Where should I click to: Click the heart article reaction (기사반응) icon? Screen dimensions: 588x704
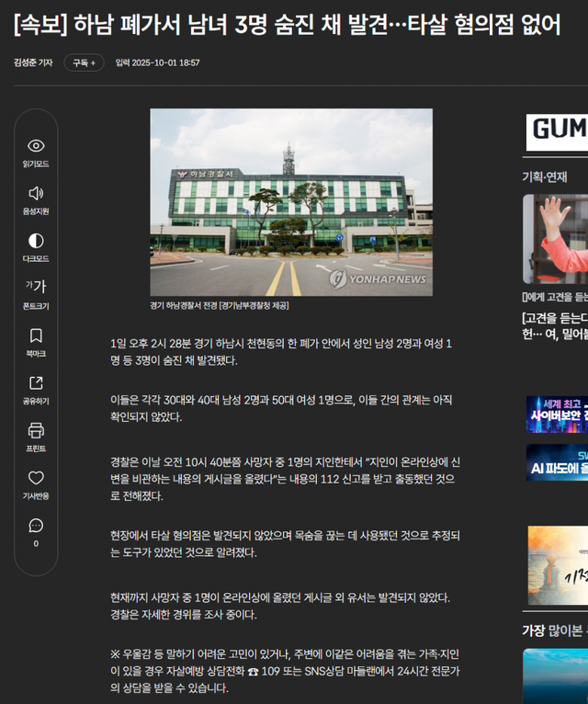tap(36, 478)
